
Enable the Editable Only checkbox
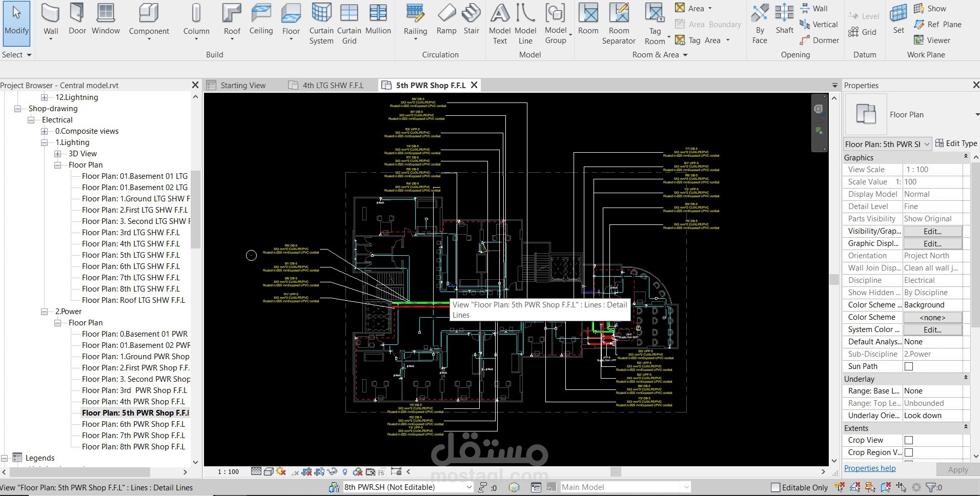(x=775, y=488)
